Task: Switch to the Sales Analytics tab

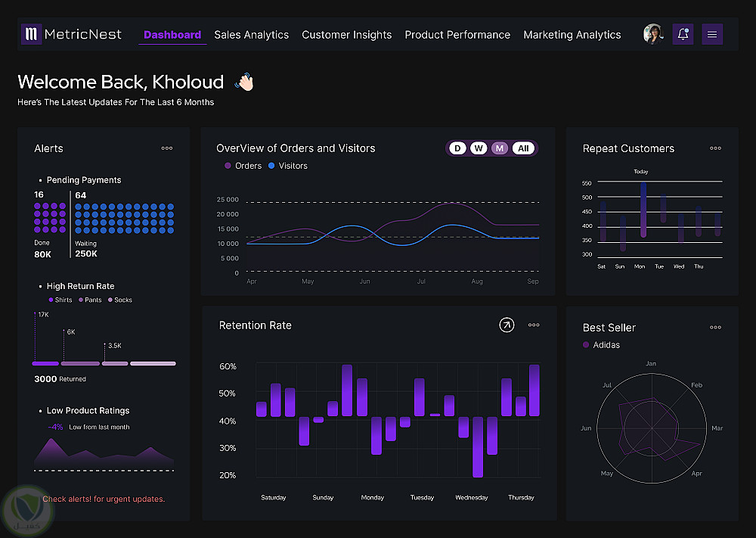Action: point(251,35)
